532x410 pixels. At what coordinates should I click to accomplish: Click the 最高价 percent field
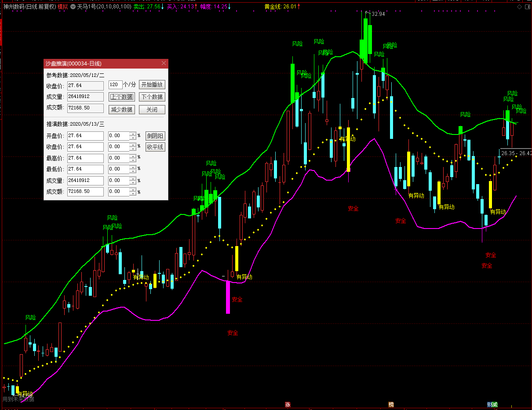pyautogui.click(x=119, y=158)
